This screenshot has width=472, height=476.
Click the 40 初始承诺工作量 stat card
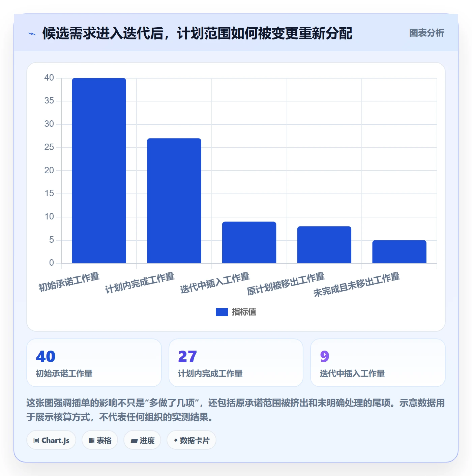coord(94,363)
